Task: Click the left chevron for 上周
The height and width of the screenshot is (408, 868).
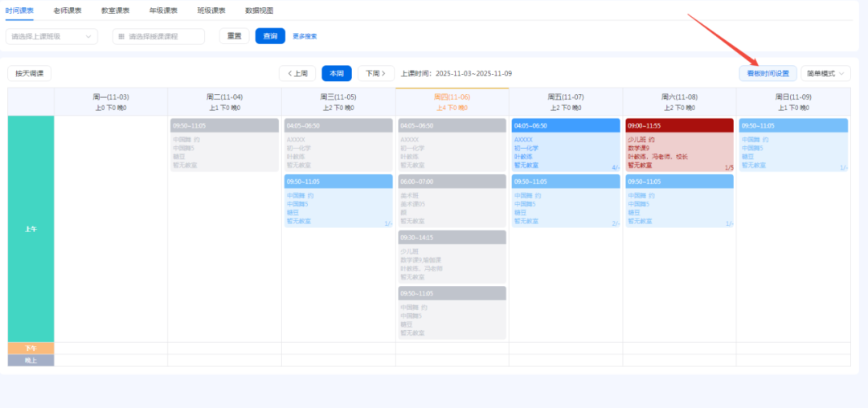Action: [289, 73]
